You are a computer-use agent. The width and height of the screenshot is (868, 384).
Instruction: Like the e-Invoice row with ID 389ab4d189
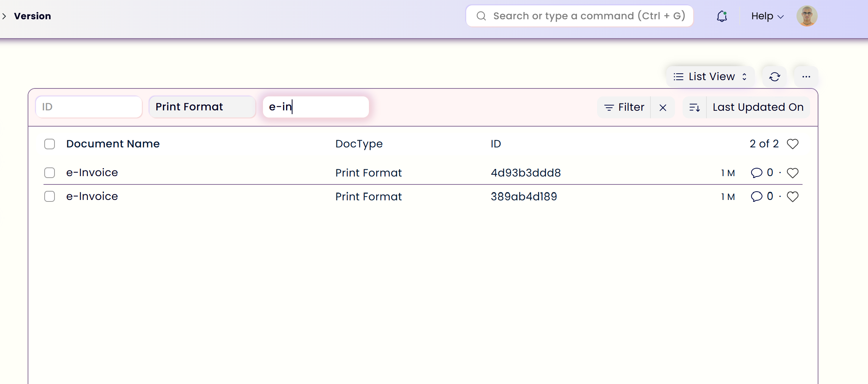[792, 197]
